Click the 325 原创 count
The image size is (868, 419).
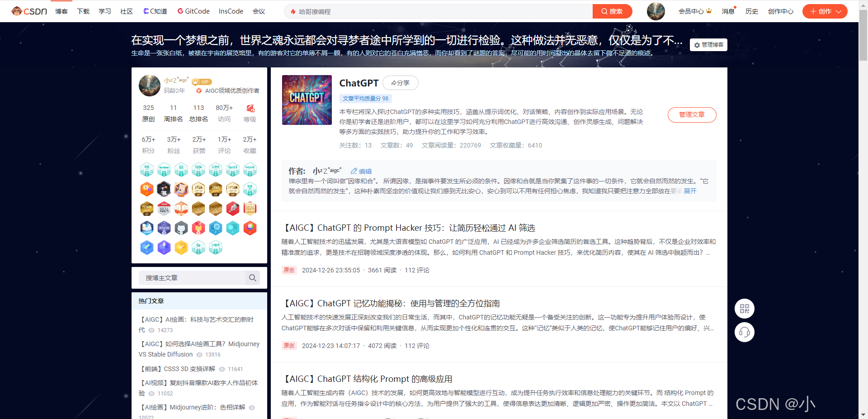click(148, 113)
